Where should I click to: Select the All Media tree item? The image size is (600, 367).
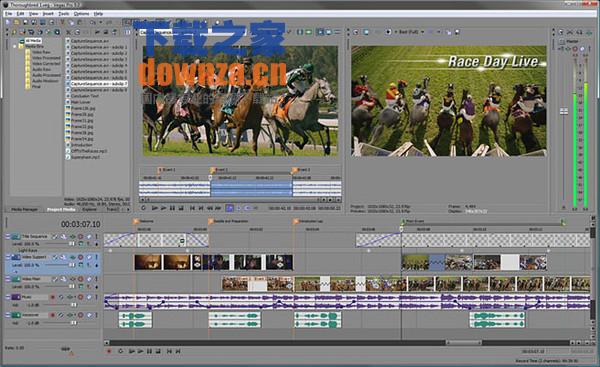[33, 41]
